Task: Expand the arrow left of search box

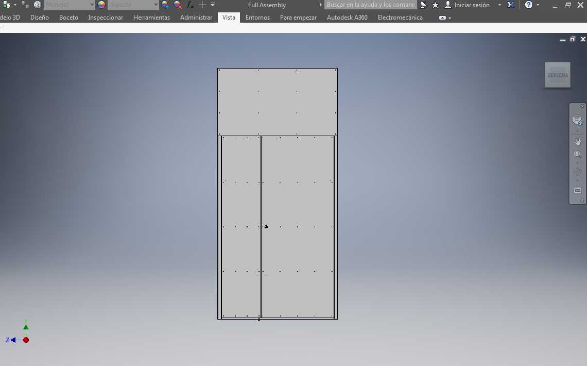Action: tap(320, 5)
